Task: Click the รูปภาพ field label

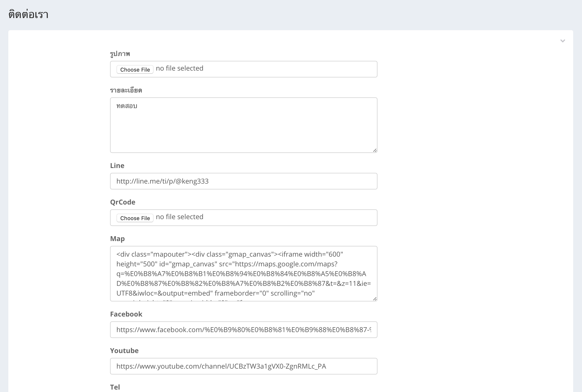Action: [x=120, y=54]
